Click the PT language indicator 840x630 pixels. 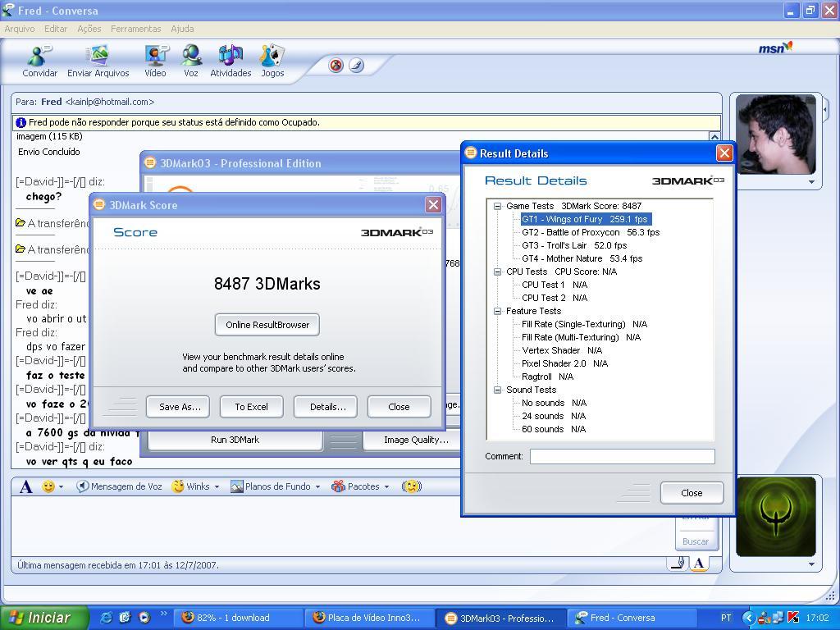click(x=726, y=618)
